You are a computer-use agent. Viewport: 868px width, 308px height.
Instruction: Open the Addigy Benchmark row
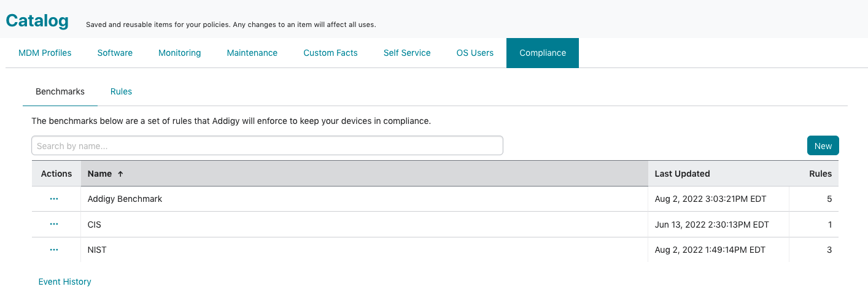click(435, 199)
